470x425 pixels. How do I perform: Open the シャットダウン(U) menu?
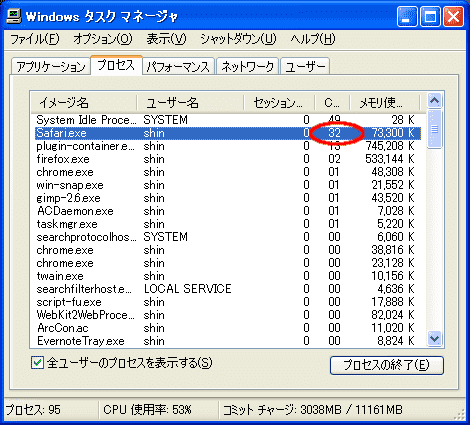238,39
